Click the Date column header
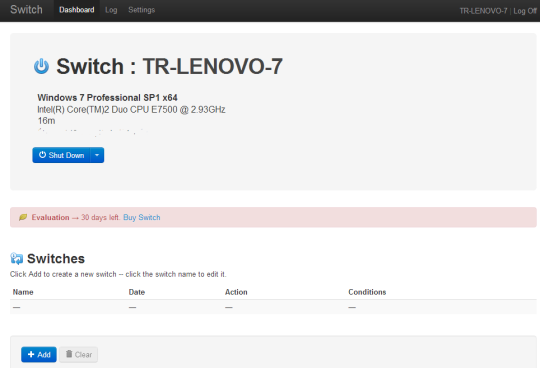 pos(137,292)
